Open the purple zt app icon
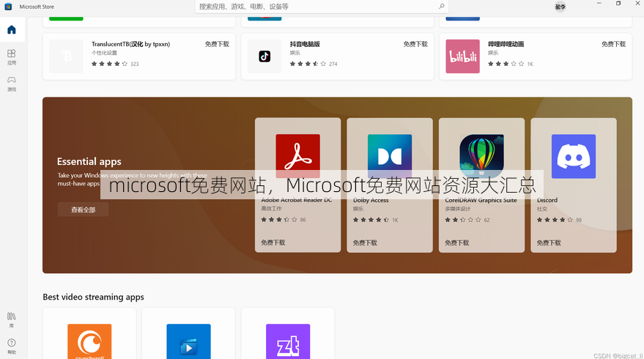The image size is (644, 359). click(x=288, y=341)
